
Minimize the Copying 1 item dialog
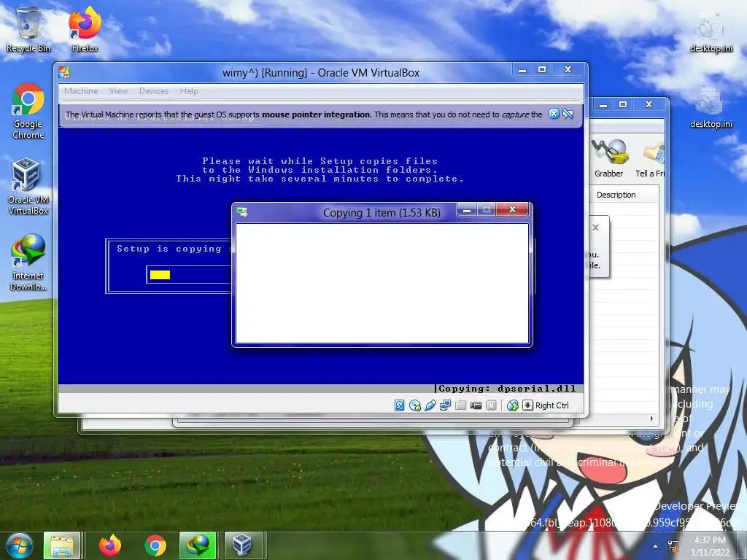(x=467, y=209)
